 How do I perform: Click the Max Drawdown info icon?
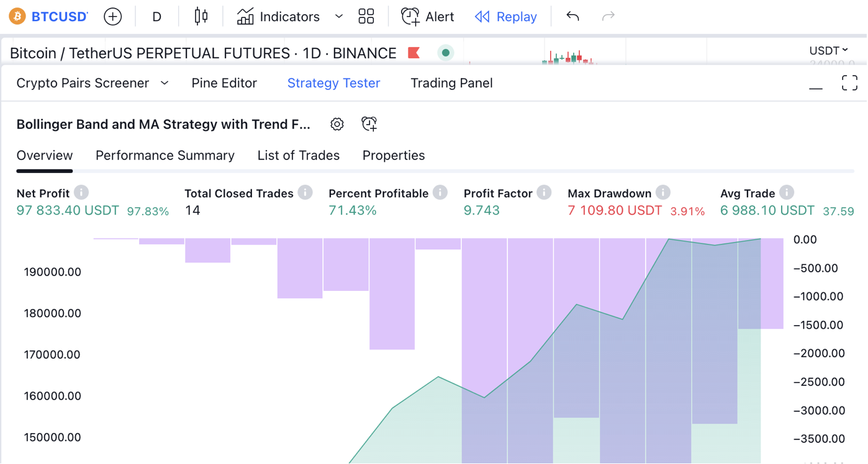[663, 193]
